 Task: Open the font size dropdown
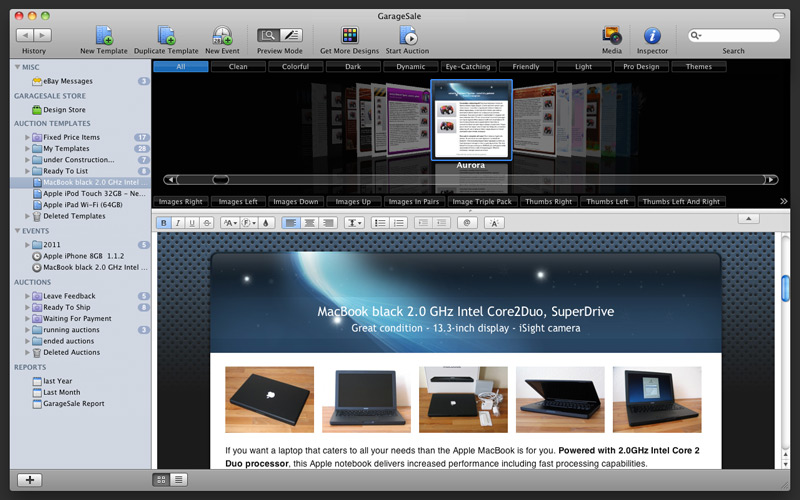coord(230,223)
